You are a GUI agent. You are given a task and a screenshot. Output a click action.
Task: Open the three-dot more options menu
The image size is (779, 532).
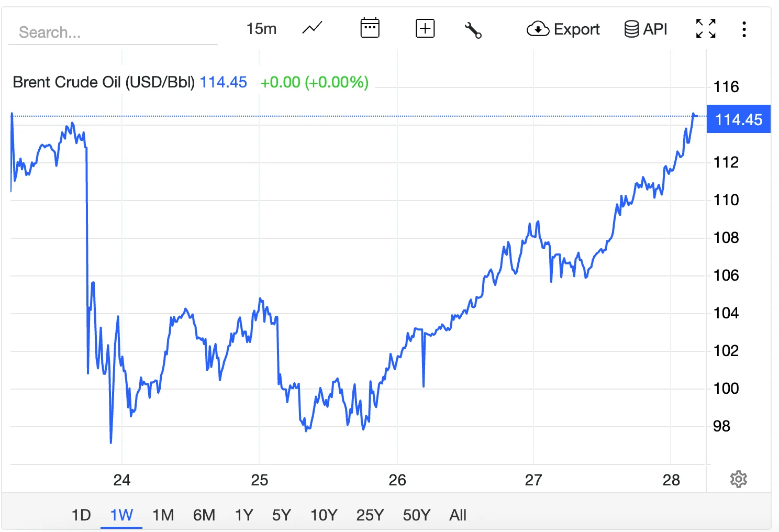tap(743, 29)
